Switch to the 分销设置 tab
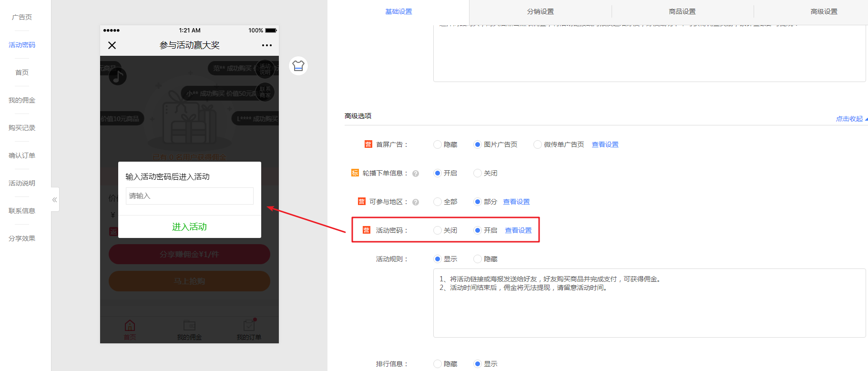Screen dimensions: 868x371 pyautogui.click(x=541, y=11)
